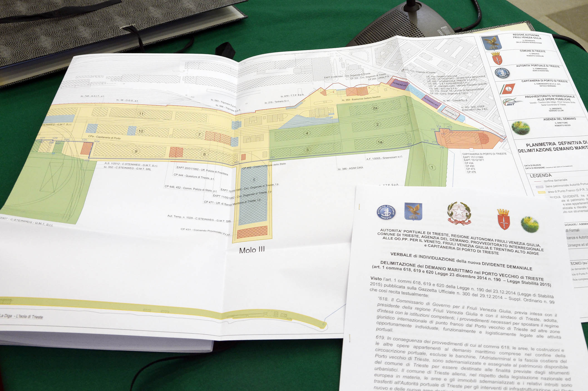The height and width of the screenshot is (391, 588).
Task: Click the 'CPa - Capitaneria di Porto' map label
Action: (104, 137)
